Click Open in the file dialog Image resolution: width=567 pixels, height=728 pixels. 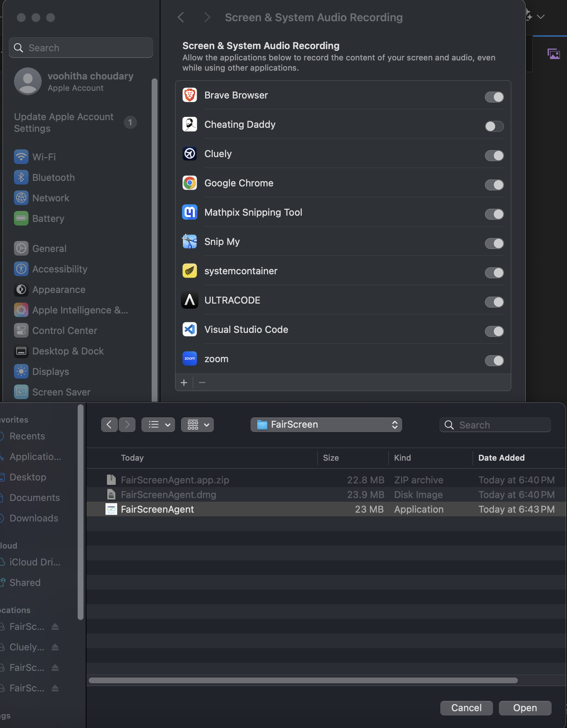coord(525,708)
